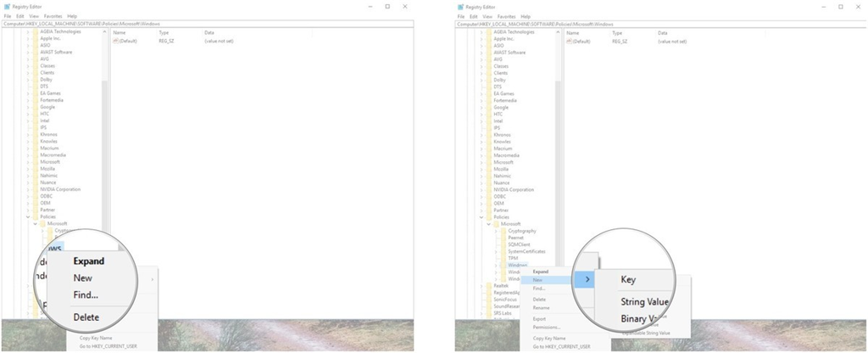The width and height of the screenshot is (868, 353).
Task: Open the Favorites menu in left window
Action: tap(53, 16)
